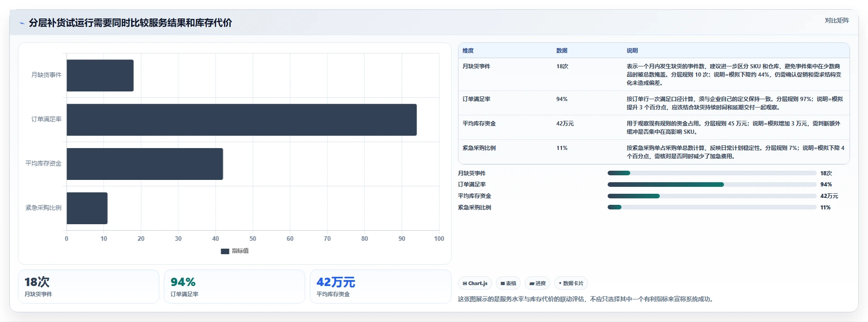Click the 0 tick on the x-axis
Image resolution: width=868 pixels, height=322 pixels.
pyautogui.click(x=66, y=239)
